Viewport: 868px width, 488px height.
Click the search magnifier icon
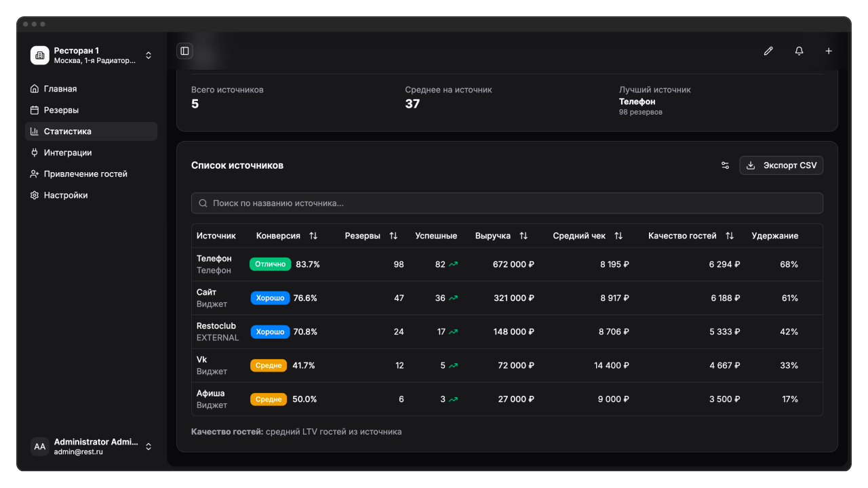coord(203,203)
